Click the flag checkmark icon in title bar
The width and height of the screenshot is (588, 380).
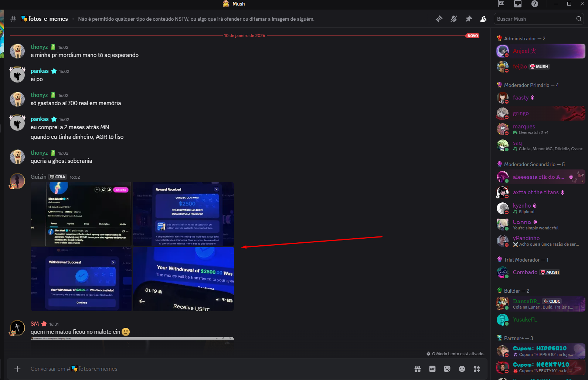tap(501, 4)
